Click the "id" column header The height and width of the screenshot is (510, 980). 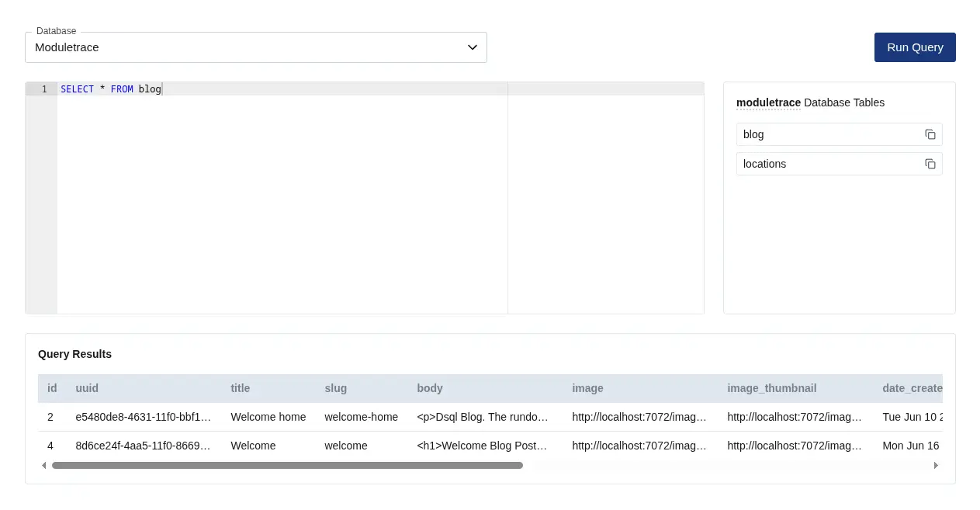click(52, 388)
